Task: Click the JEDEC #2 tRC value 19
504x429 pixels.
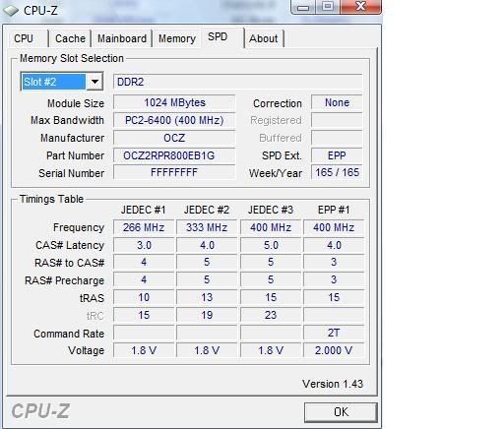Action: point(207,316)
